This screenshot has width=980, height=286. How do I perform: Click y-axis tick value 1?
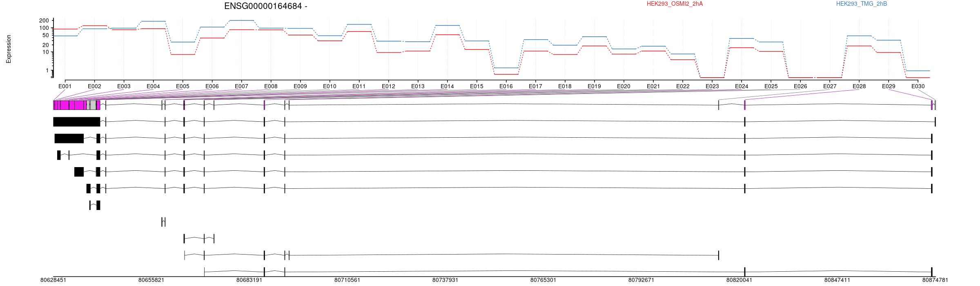coord(47,71)
